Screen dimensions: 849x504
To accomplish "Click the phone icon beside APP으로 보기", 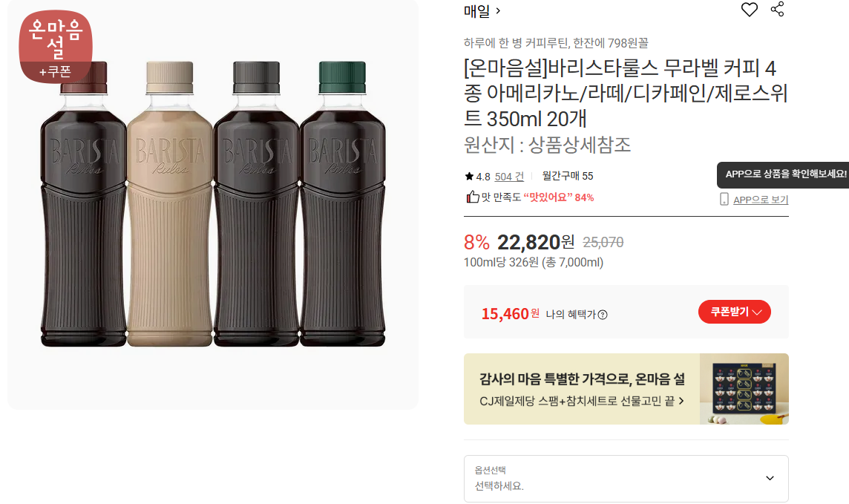I will point(724,200).
